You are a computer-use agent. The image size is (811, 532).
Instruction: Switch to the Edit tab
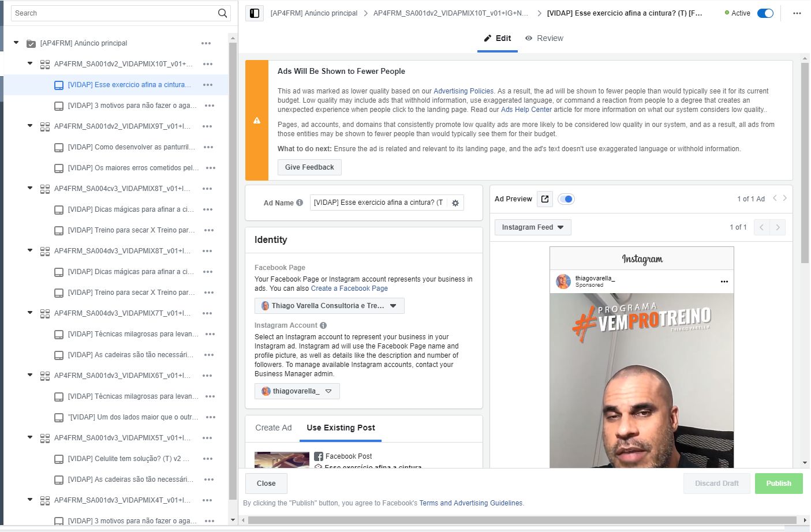[x=498, y=38]
